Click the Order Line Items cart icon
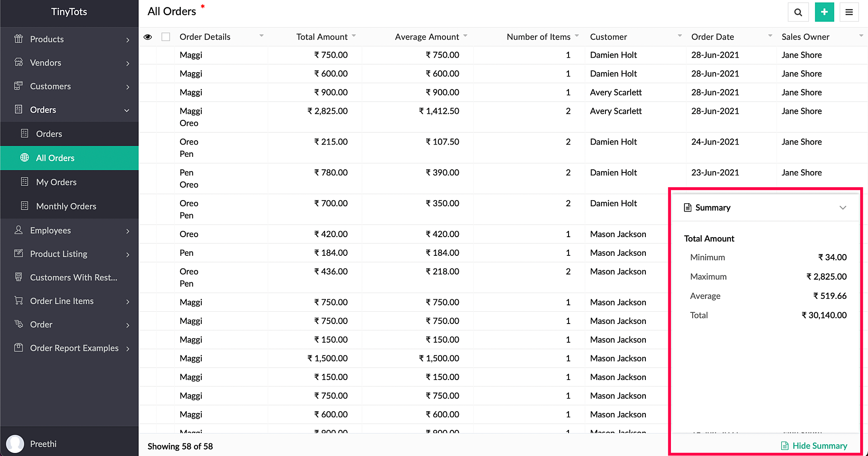The width and height of the screenshot is (868, 456). [18, 301]
